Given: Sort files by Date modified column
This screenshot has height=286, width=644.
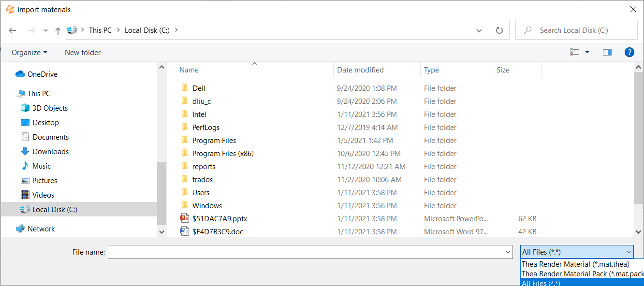Looking at the screenshot, I should (360, 70).
